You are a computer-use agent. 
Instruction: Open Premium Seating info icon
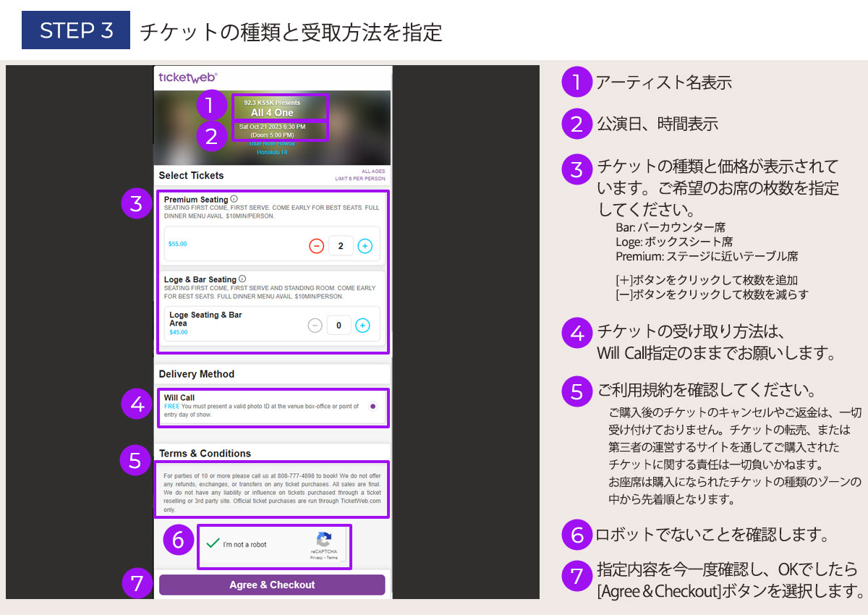(234, 199)
